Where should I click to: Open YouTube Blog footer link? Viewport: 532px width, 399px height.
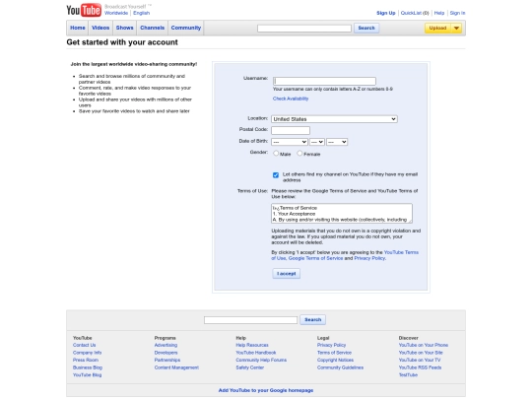point(88,375)
